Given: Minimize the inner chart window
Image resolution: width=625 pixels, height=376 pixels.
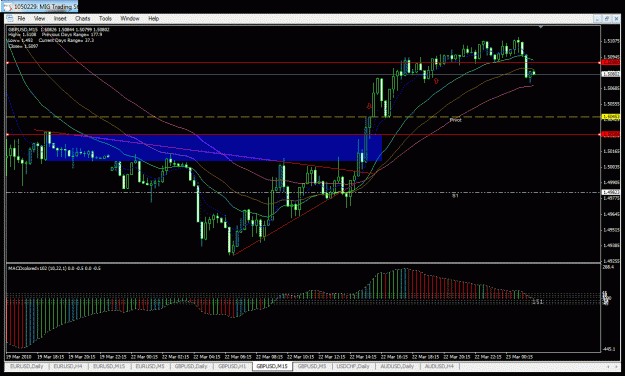Looking at the screenshot, I should pos(597,18).
